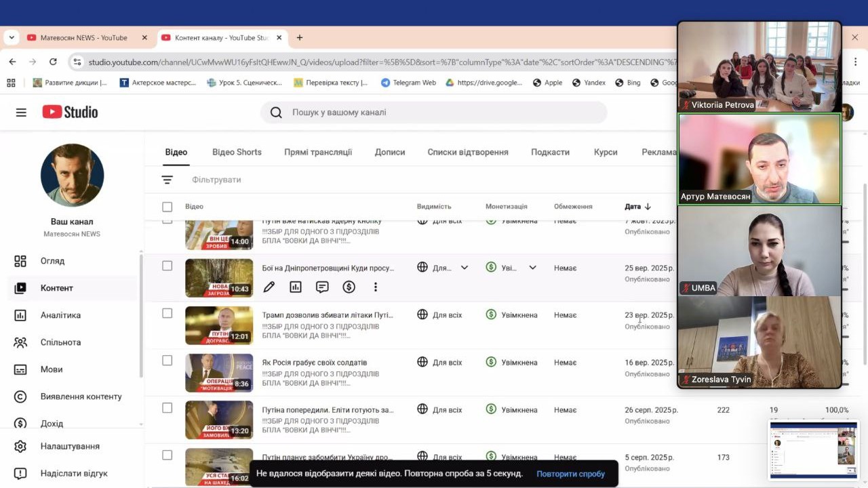The image size is (868, 488).
Task: Toggle the hamburger menu beside YouTube Studio
Action: [x=21, y=113]
